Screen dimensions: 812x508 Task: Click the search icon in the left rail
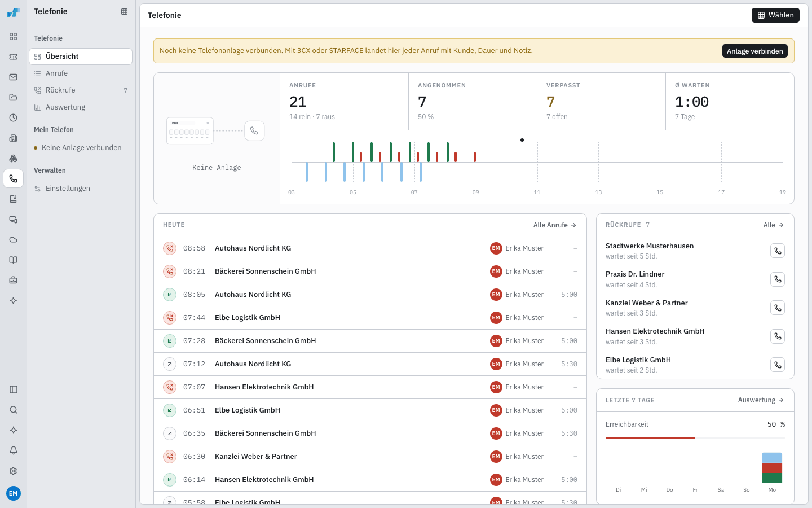tap(14, 410)
